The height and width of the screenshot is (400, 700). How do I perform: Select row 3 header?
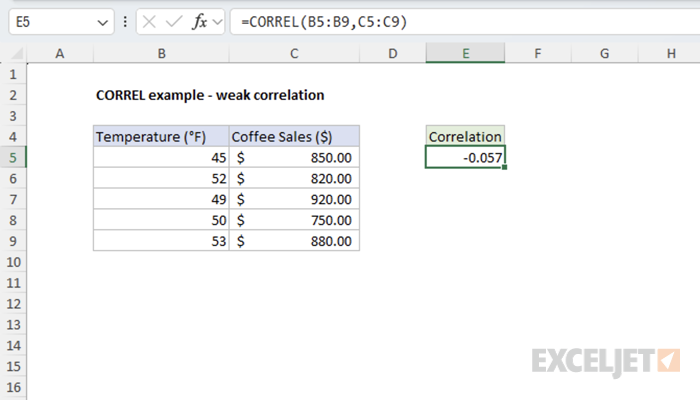(13, 116)
